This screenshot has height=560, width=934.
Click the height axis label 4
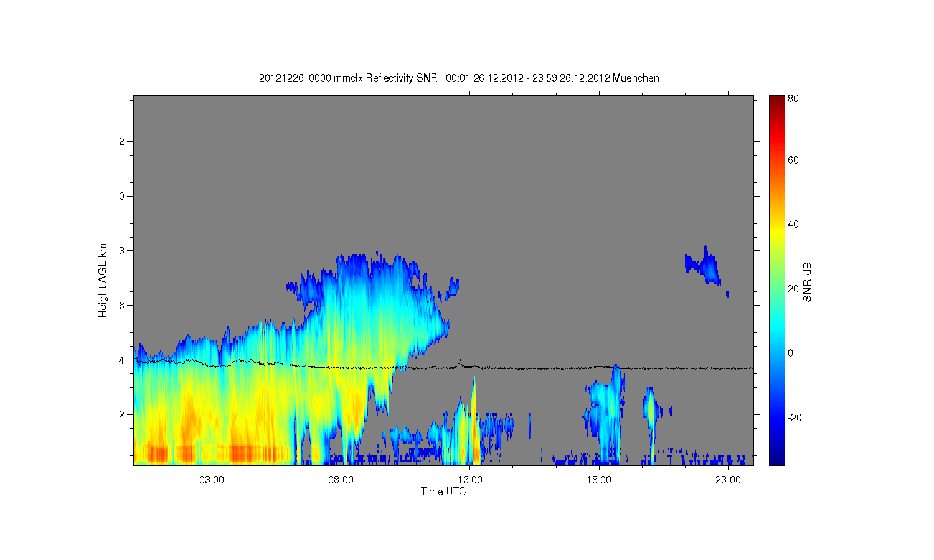[x=122, y=360]
